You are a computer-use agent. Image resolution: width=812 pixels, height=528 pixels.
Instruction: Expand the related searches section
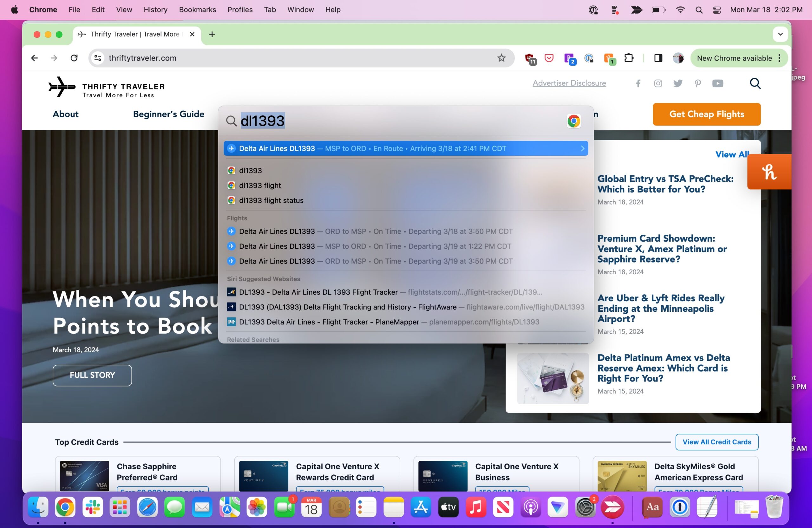pos(253,339)
